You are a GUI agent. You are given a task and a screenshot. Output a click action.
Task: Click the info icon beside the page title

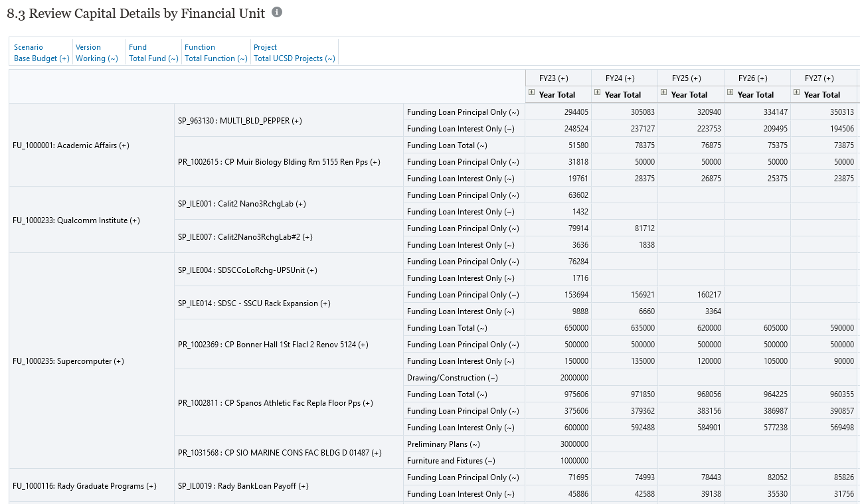pos(277,13)
